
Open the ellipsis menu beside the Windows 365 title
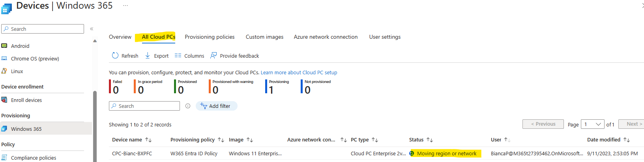[125, 6]
